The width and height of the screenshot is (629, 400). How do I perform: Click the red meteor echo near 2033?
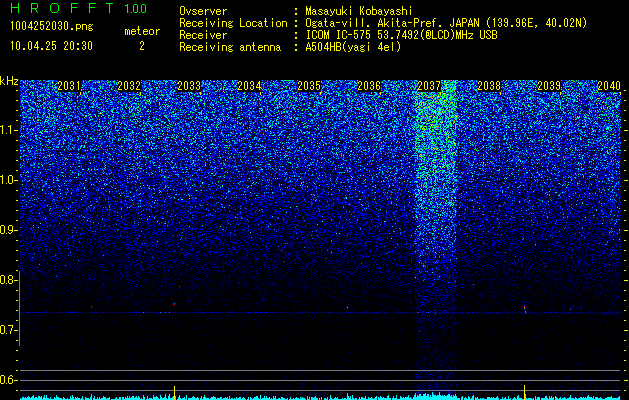click(174, 304)
